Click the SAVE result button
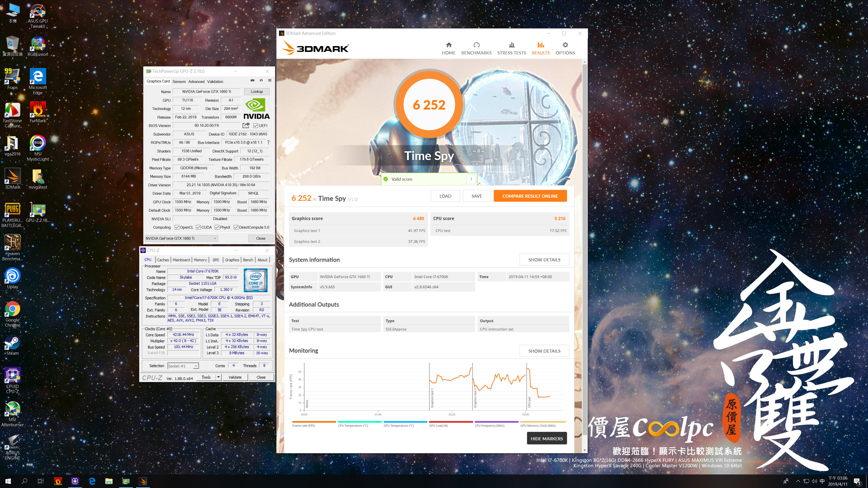 (476, 196)
